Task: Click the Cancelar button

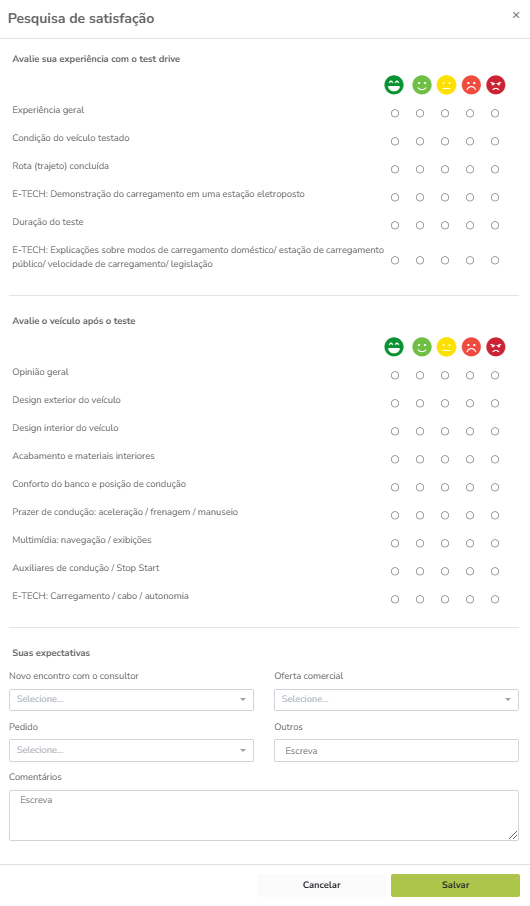Action: point(321,885)
